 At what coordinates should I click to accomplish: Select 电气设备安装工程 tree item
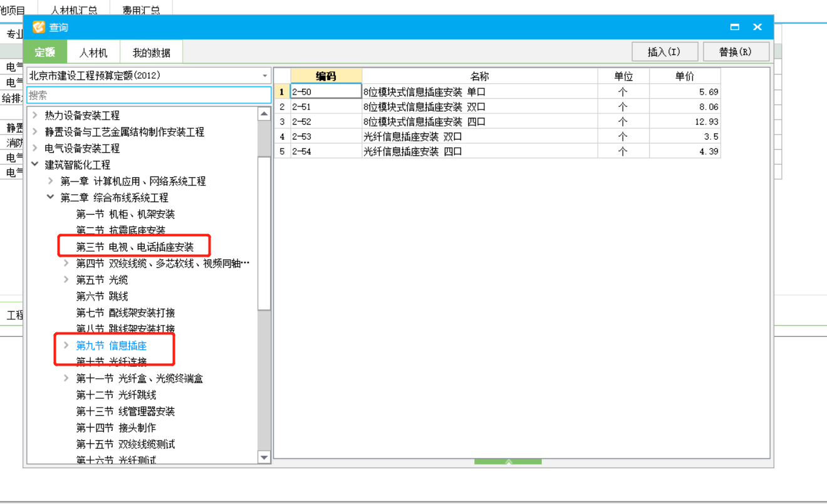pos(82,148)
